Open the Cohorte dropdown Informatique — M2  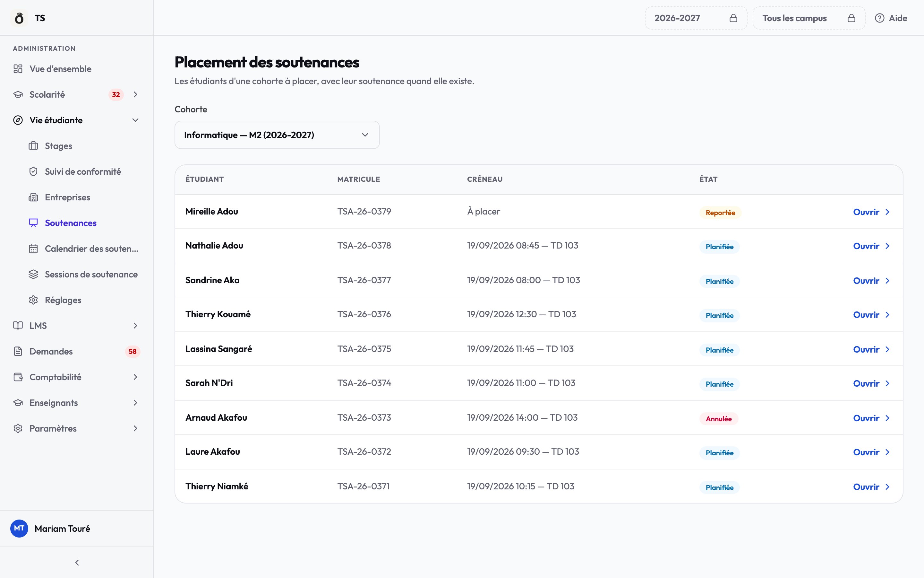click(x=277, y=135)
